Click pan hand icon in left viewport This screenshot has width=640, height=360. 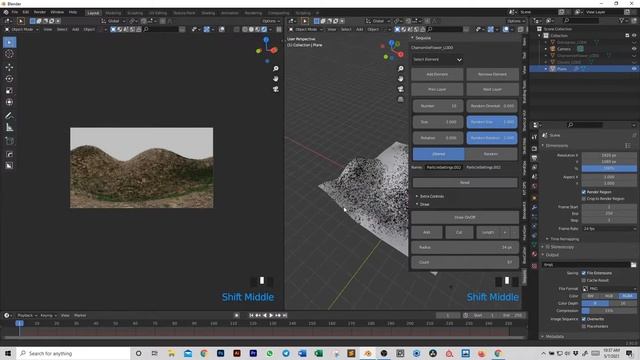276,78
